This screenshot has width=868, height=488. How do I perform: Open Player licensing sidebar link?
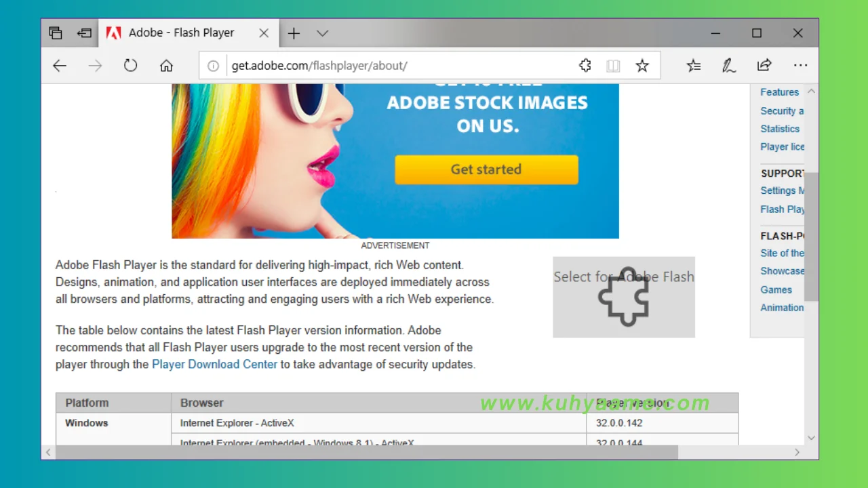782,146
